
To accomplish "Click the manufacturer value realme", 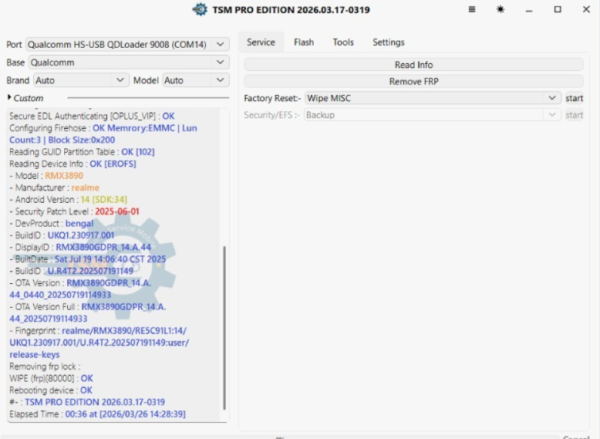I will coord(85,188).
